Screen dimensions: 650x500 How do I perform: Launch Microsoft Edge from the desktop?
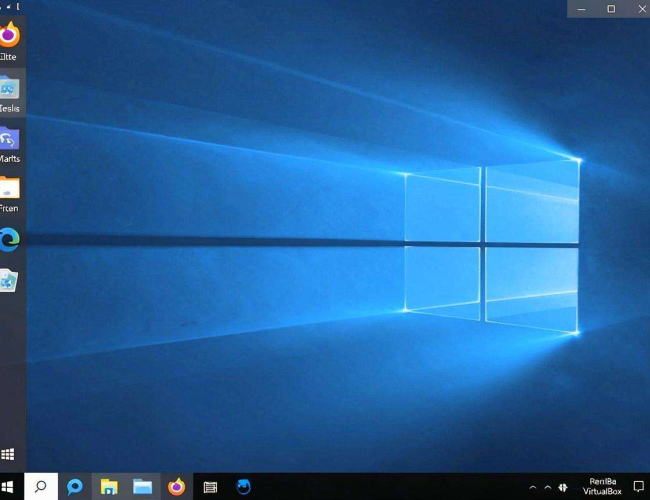[10, 239]
